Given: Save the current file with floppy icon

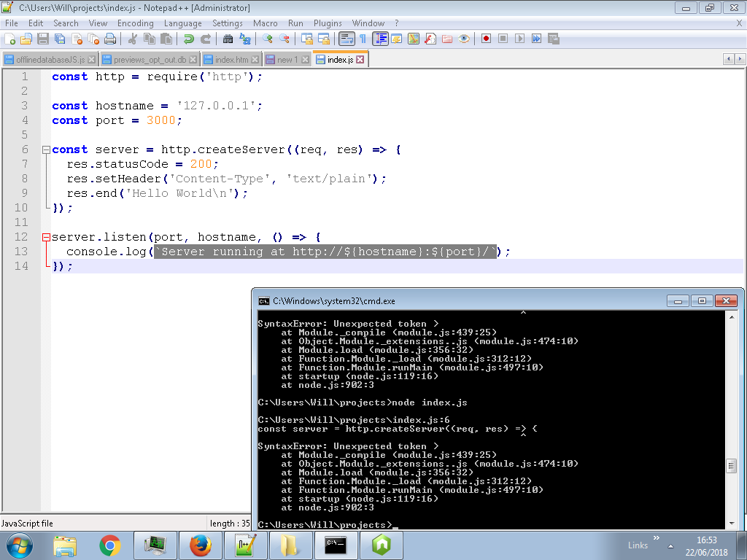Looking at the screenshot, I should (43, 39).
